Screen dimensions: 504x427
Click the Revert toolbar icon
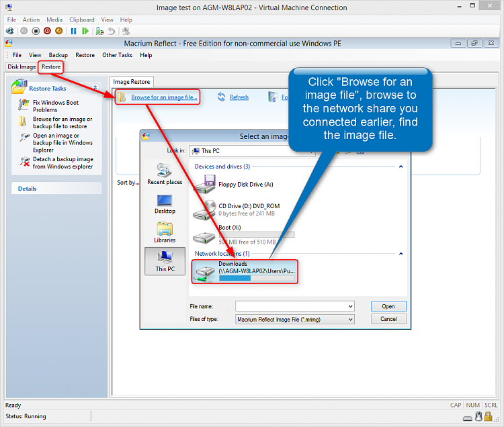[x=111, y=31]
